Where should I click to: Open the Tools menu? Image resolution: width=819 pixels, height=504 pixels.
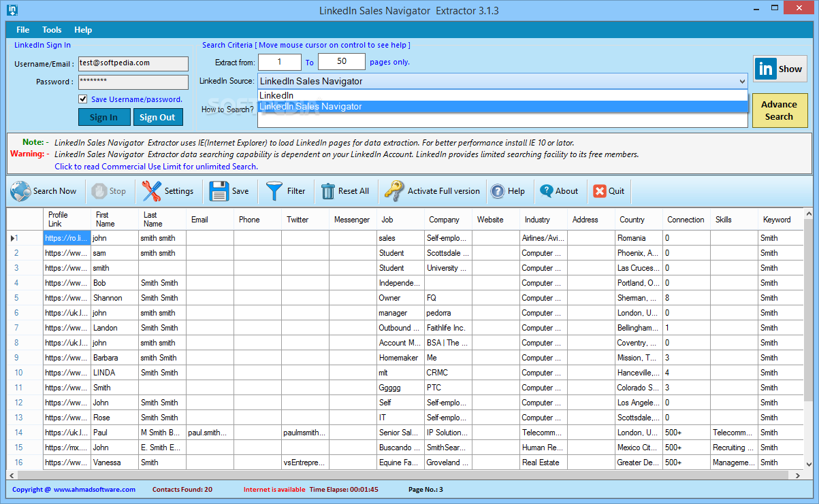(52, 30)
